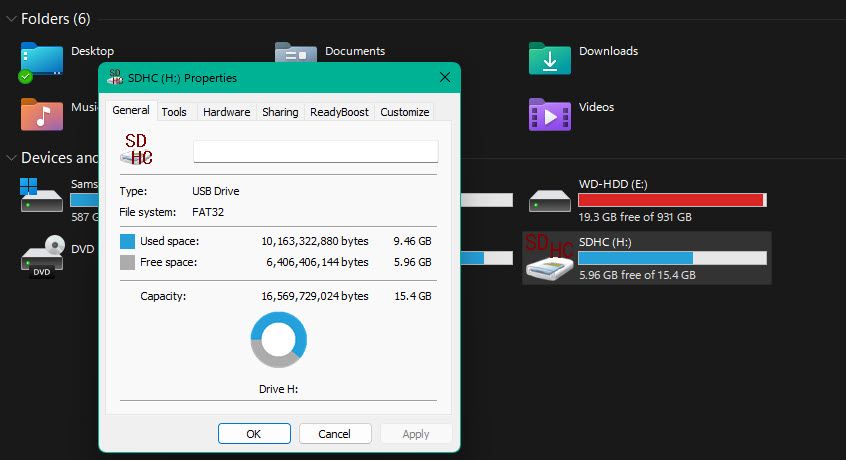This screenshot has width=846, height=460.
Task: Click the large SDHC drive icon in General tab
Action: [137, 149]
